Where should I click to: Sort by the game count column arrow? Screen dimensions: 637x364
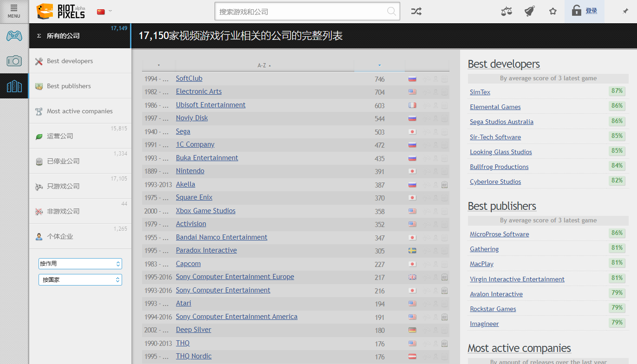(379, 65)
